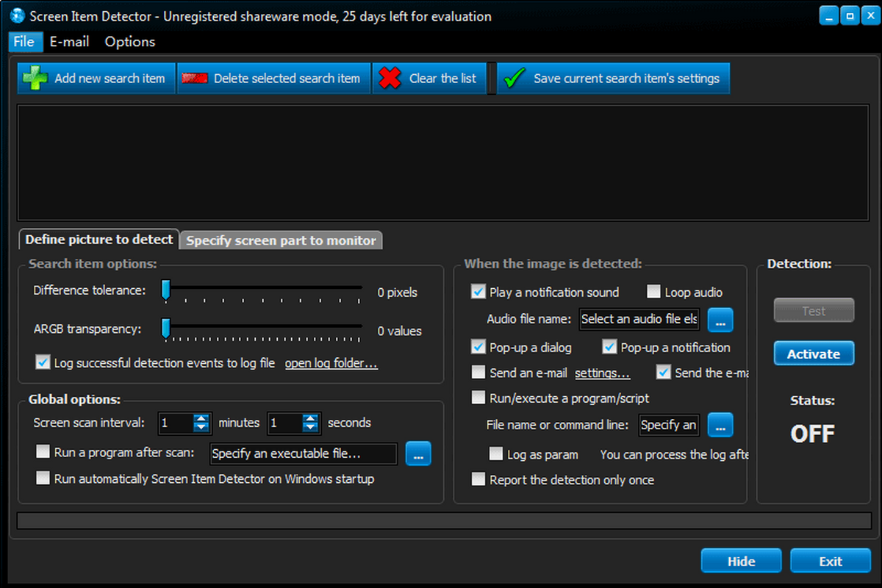Click the Exit button
The height and width of the screenshot is (588, 882).
pos(831,561)
